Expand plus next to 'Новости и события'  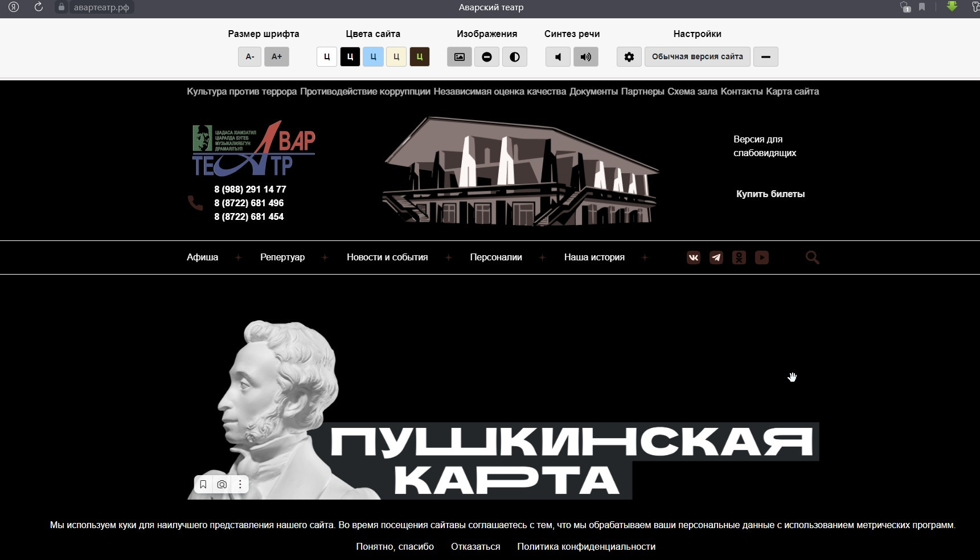448,257
